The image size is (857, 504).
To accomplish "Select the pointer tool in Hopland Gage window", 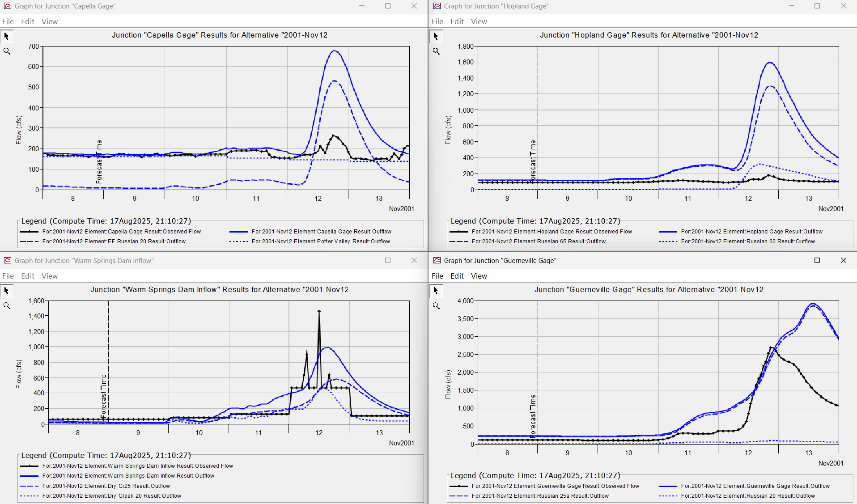I will [436, 36].
